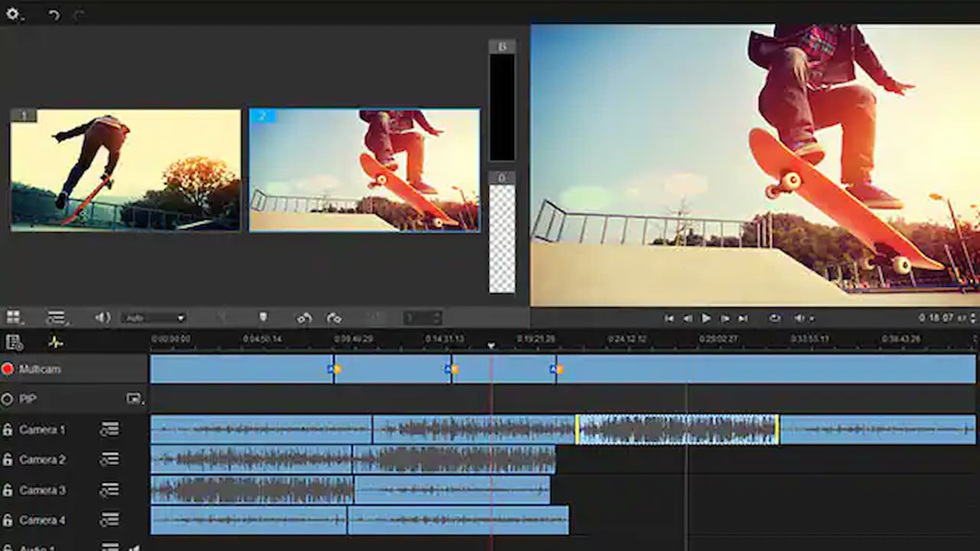Open the track layout icon on toolbar
The width and height of the screenshot is (980, 551).
[x=56, y=317]
